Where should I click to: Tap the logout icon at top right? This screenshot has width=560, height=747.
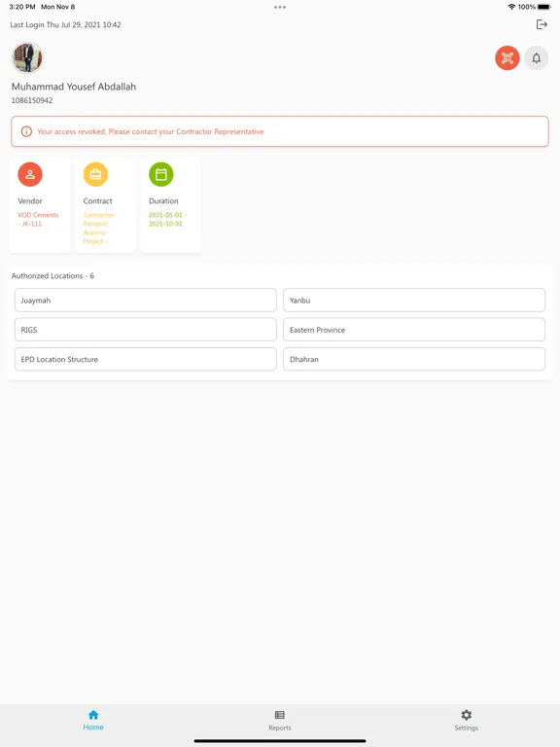(x=542, y=24)
